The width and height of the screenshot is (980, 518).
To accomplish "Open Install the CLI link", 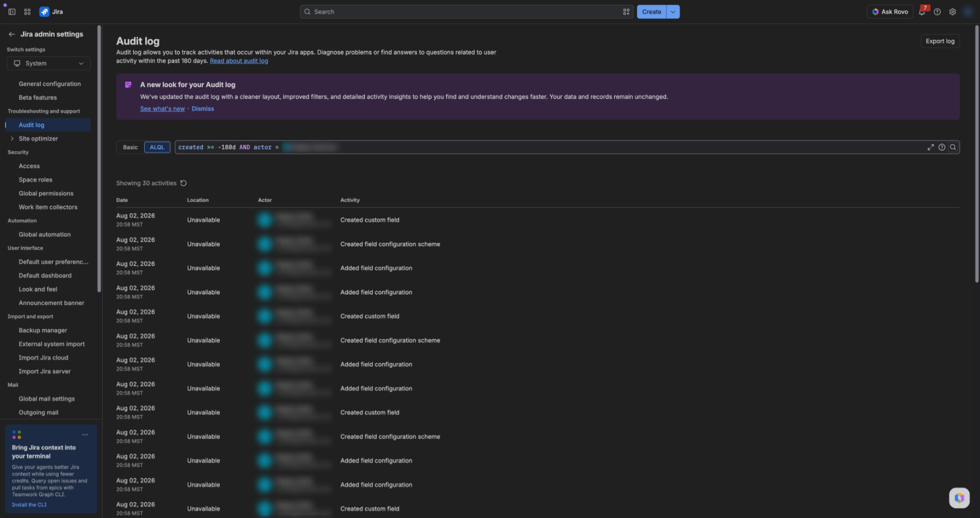I will coord(29,505).
